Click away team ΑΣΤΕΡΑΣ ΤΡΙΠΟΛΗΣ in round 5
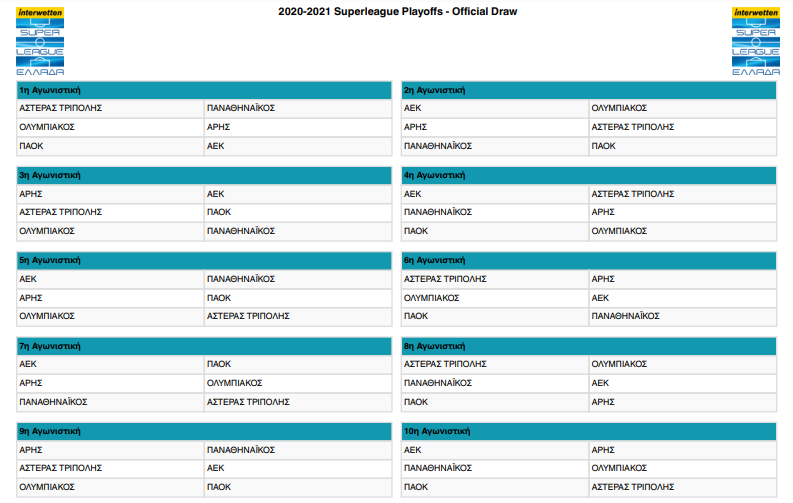Image resolution: width=793 pixels, height=503 pixels. point(248,316)
